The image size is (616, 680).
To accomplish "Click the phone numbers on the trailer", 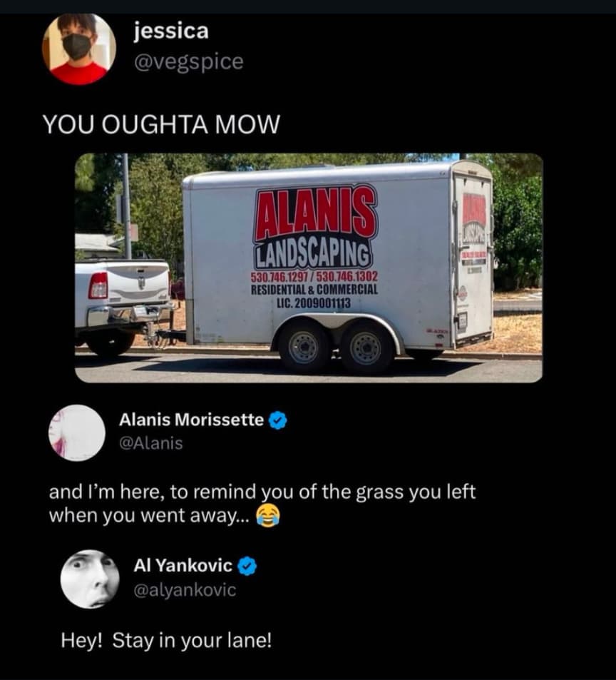I will point(314,276).
